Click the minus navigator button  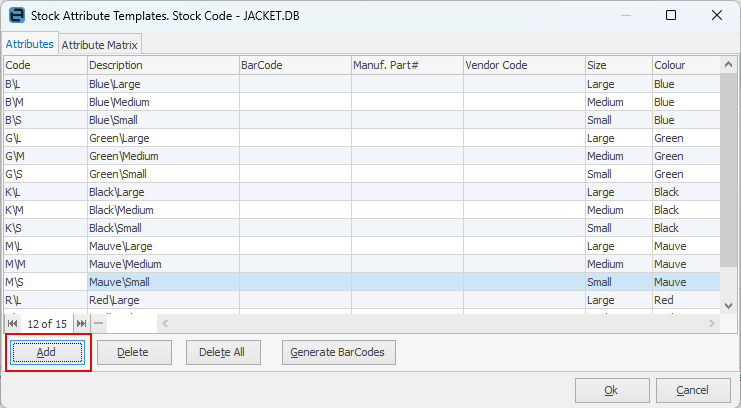point(98,324)
